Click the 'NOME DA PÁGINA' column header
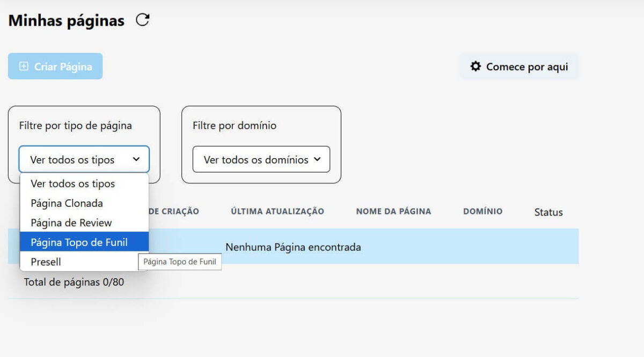 [x=393, y=211]
